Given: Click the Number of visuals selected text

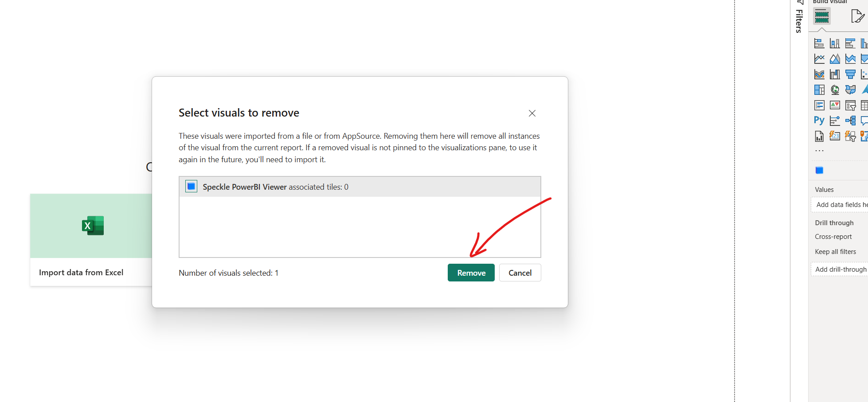Looking at the screenshot, I should click(x=228, y=273).
